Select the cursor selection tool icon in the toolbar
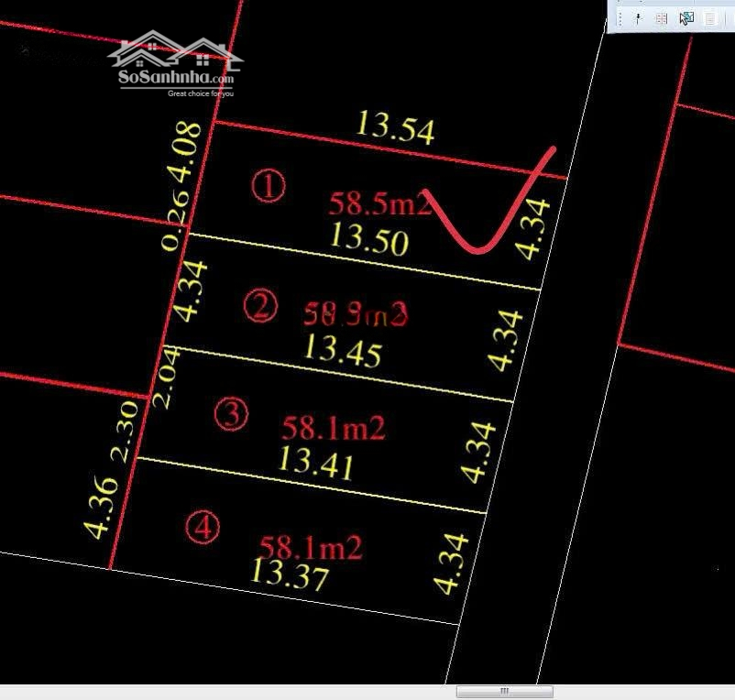Image resolution: width=735 pixels, height=700 pixels. (x=686, y=18)
